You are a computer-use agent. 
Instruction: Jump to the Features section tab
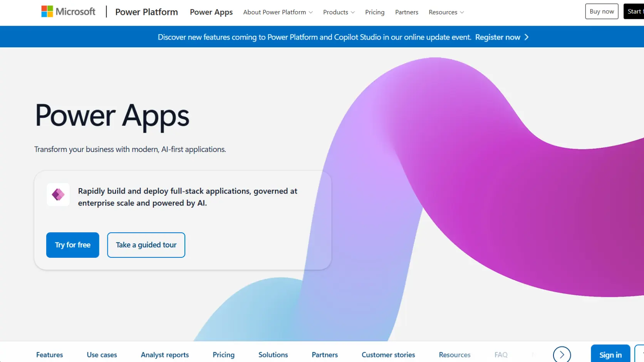[50, 355]
